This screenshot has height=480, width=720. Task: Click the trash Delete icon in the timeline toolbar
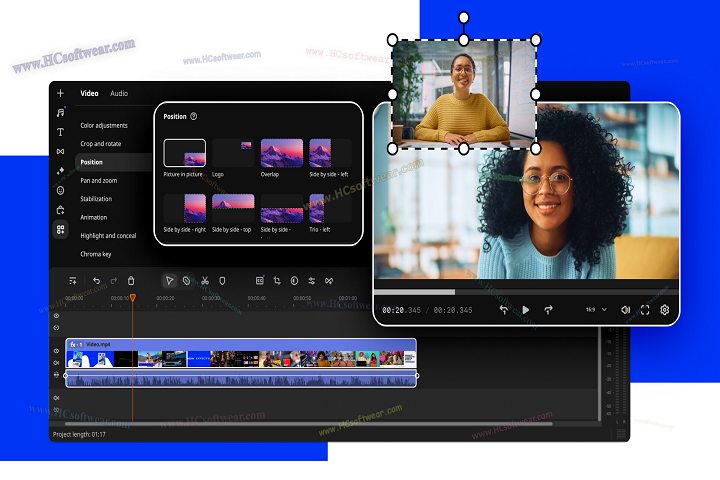tap(131, 281)
